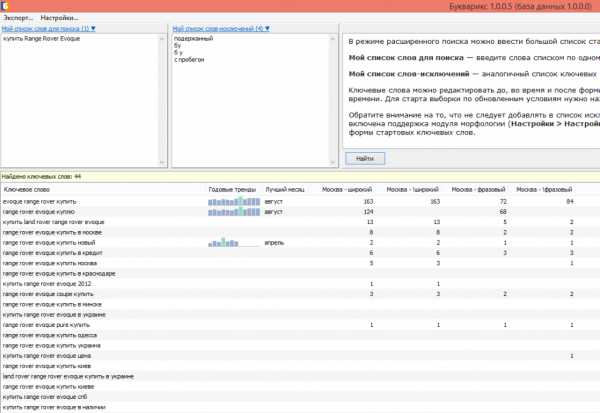This screenshot has width=600, height=413.
Task: Click trend chart for range rover evoque куплю
Action: click(x=232, y=212)
